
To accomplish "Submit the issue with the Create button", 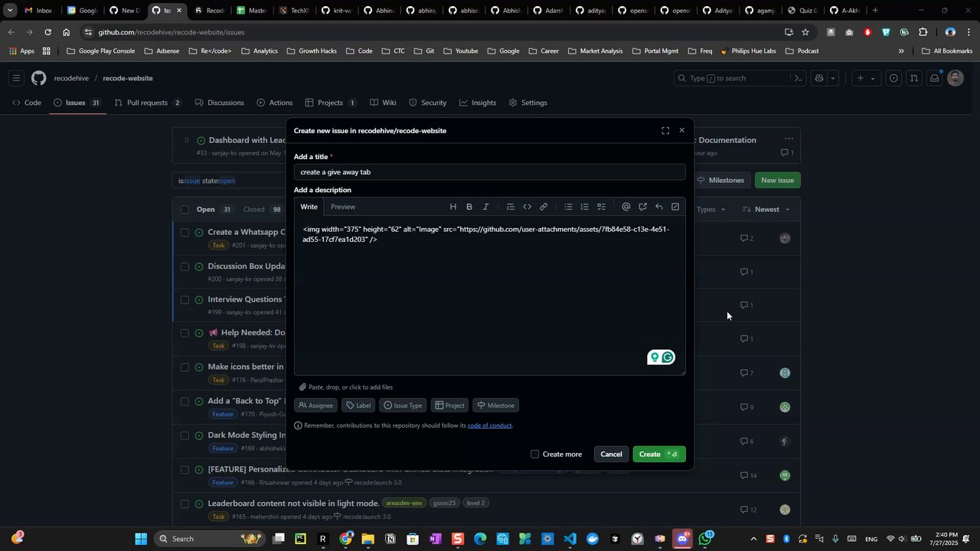I will coord(659,455).
